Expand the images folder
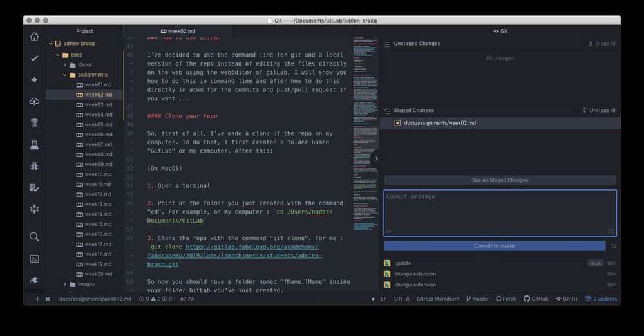Viewport: 644px width, 336px height. 65,285
